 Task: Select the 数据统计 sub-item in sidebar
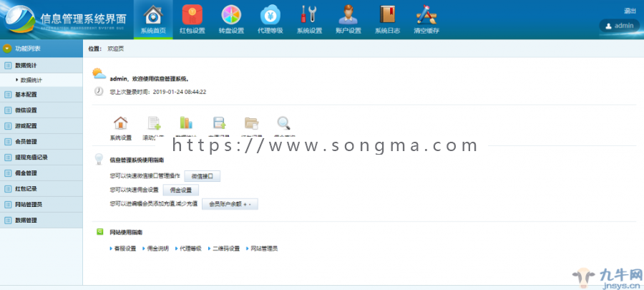coord(31,80)
